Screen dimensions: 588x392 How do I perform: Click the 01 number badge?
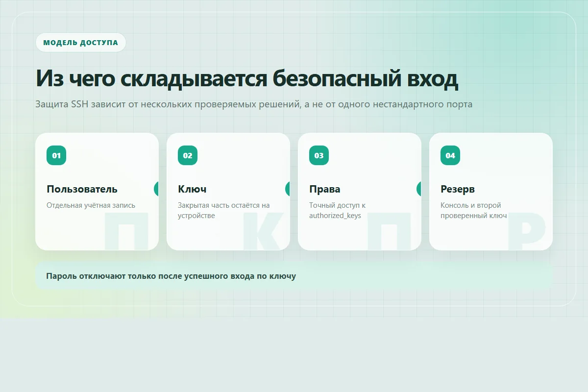tap(56, 155)
